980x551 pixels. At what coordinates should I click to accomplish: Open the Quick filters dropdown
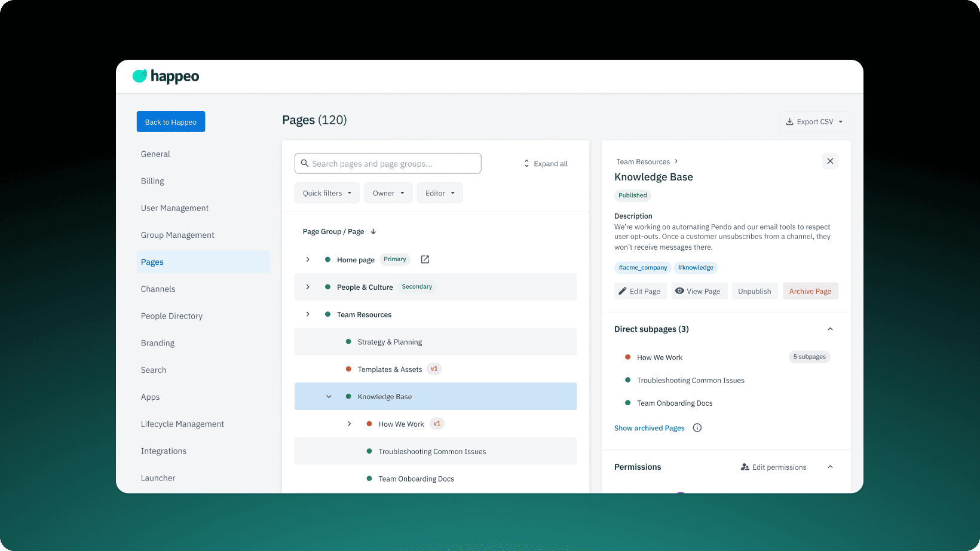[327, 193]
